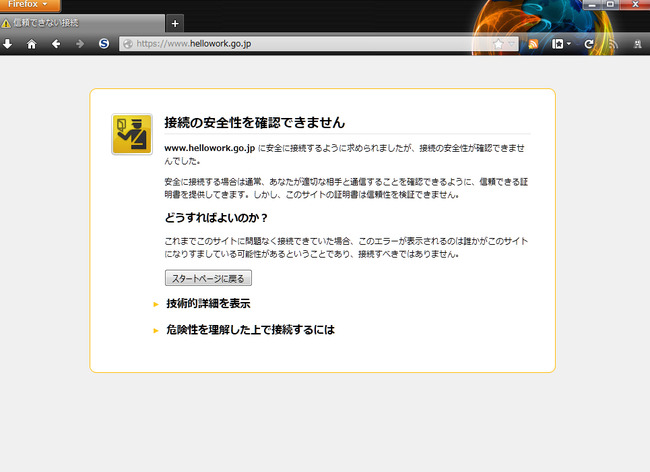Viewport: 650px width, 472px height.
Task: Open the URL history dropdown arrow
Action: click(x=513, y=44)
